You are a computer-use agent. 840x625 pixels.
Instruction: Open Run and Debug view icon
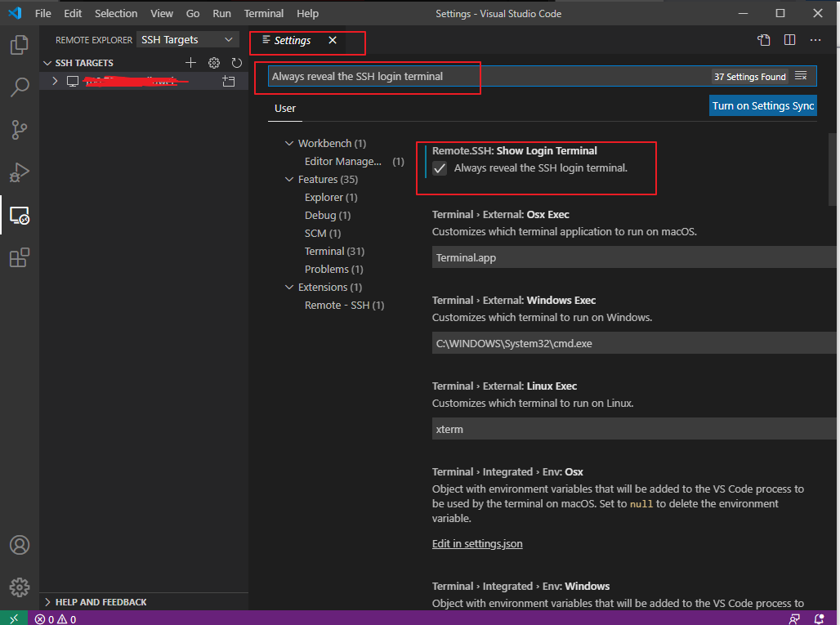pyautogui.click(x=20, y=172)
